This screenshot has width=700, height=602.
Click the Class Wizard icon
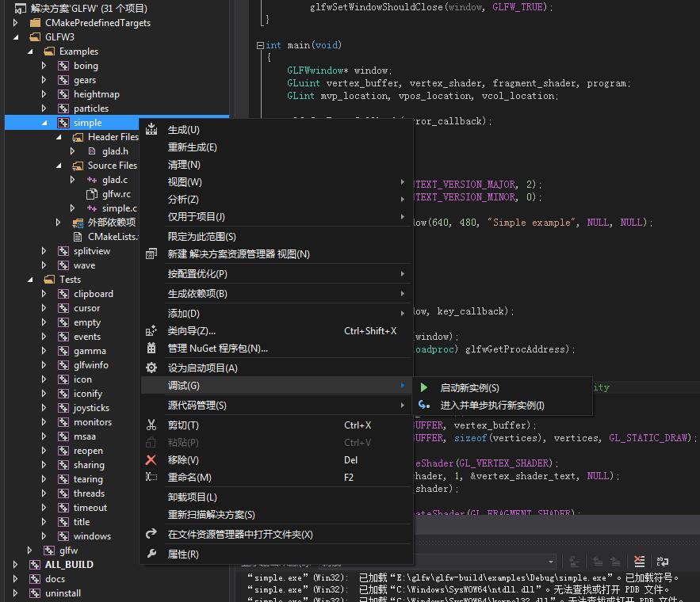[151, 331]
